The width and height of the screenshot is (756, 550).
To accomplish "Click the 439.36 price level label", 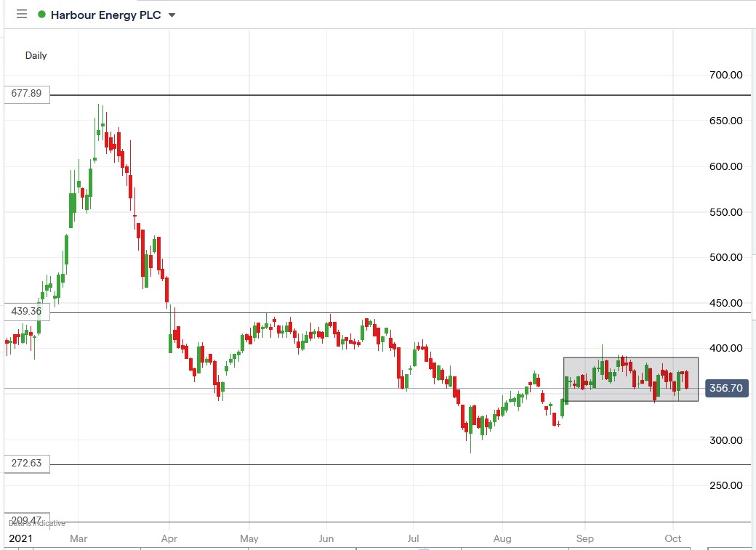I will pos(27,311).
